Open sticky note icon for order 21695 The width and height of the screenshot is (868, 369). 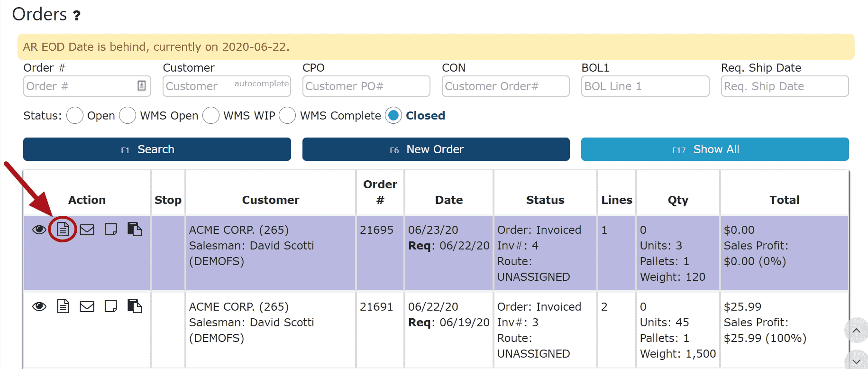click(111, 230)
